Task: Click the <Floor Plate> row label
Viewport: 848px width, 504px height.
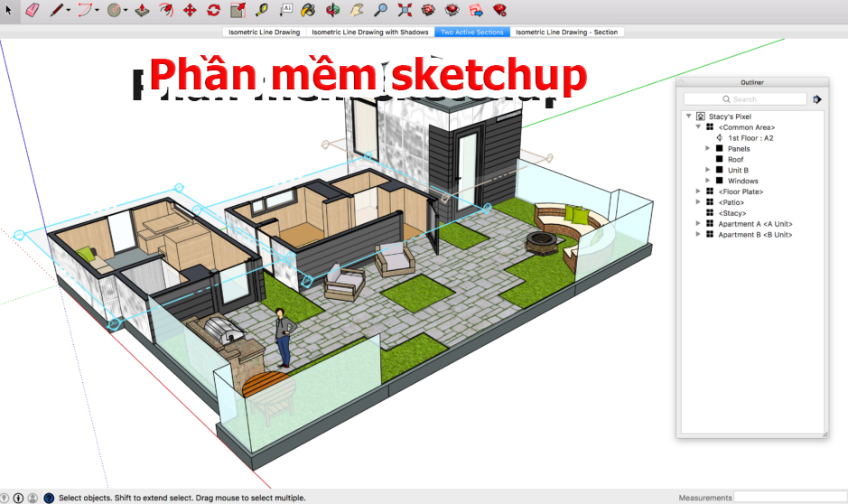Action: (x=741, y=191)
